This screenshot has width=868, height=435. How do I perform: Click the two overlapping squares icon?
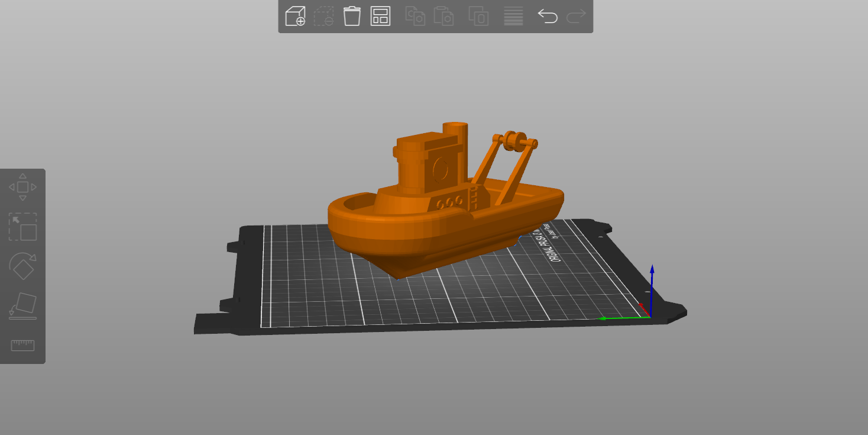pyautogui.click(x=478, y=16)
